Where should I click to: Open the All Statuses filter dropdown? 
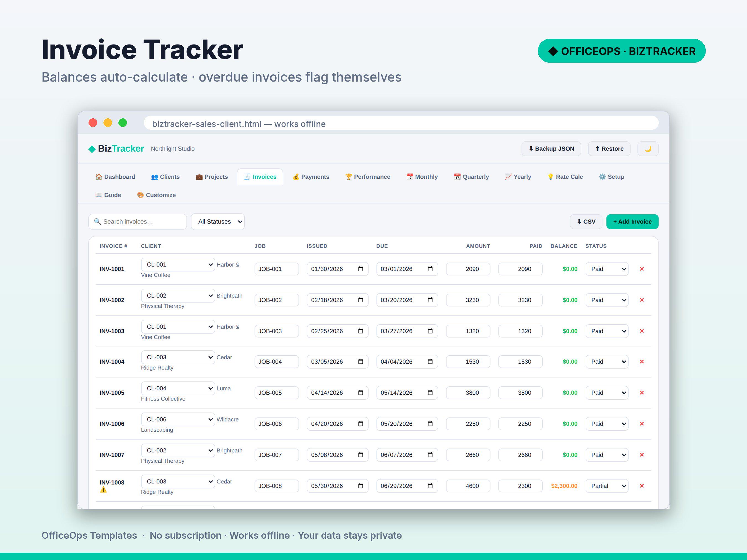[x=218, y=222]
